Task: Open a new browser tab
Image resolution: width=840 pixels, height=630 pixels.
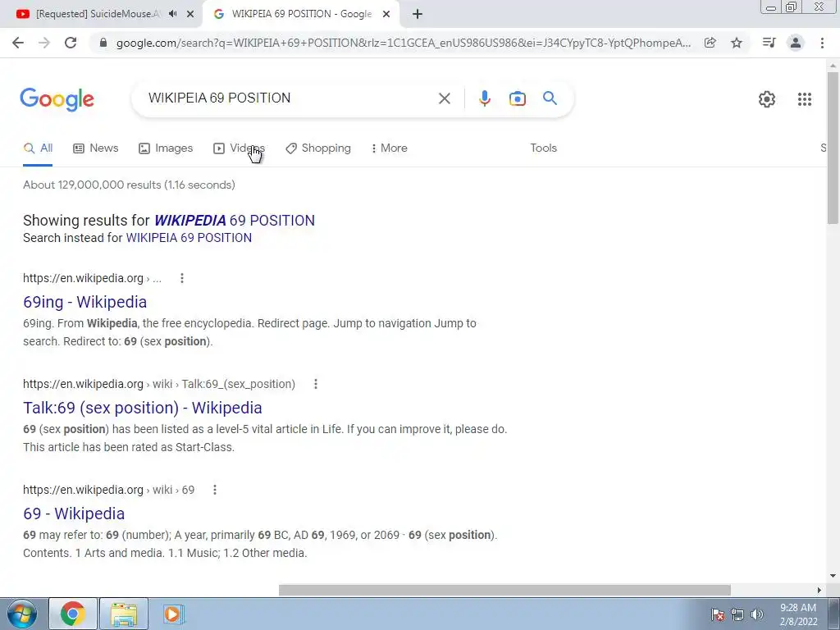Action: [x=418, y=15]
